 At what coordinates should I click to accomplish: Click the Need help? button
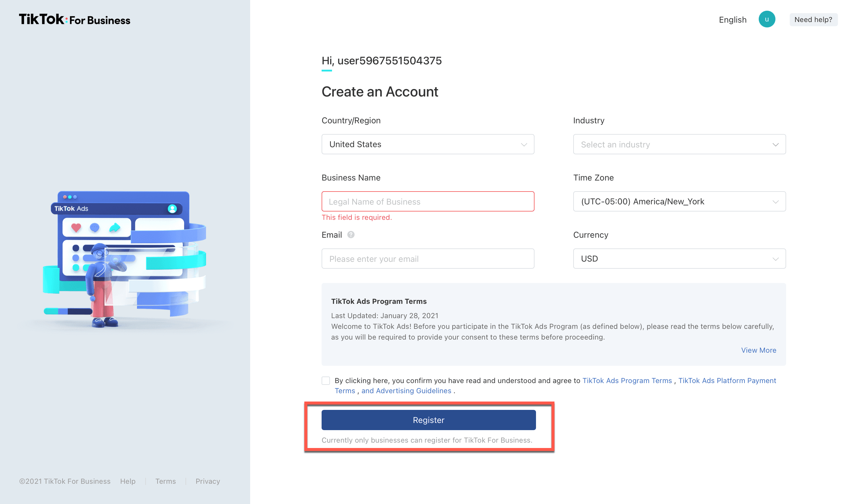(x=813, y=20)
